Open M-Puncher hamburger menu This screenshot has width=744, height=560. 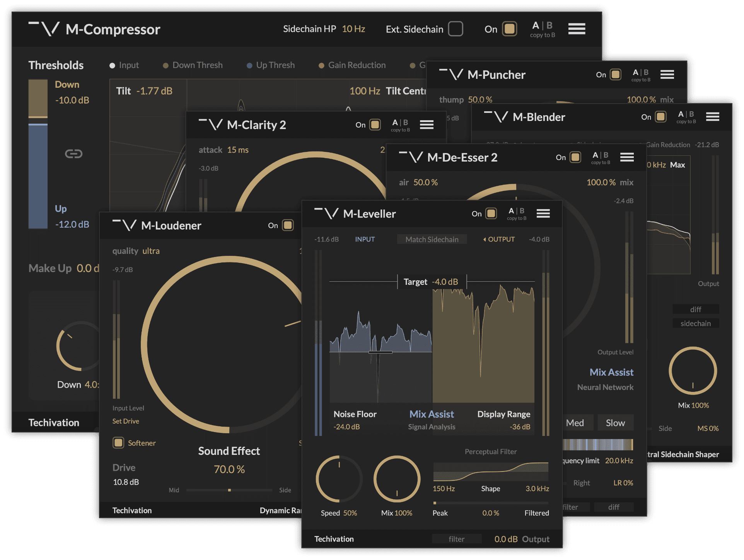(x=667, y=74)
